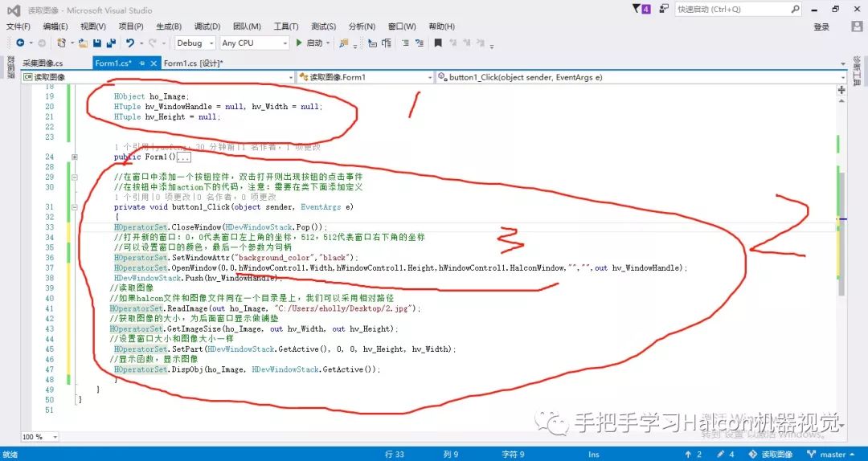Toggle the bookmark icon in toolbar
This screenshot has height=461, width=868.
438,43
